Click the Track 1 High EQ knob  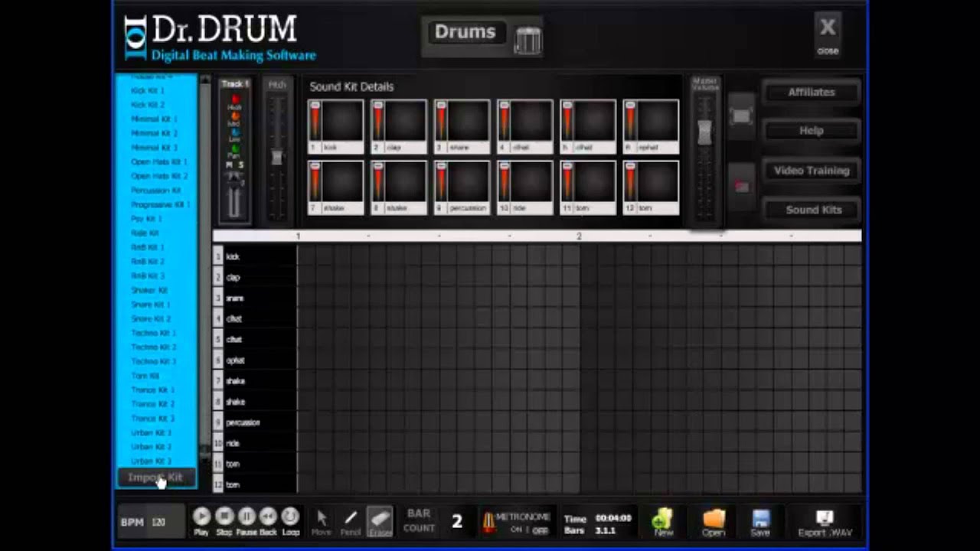point(235,99)
